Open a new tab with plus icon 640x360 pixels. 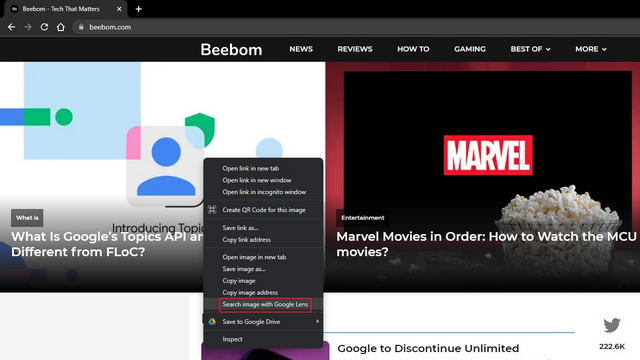point(138,9)
